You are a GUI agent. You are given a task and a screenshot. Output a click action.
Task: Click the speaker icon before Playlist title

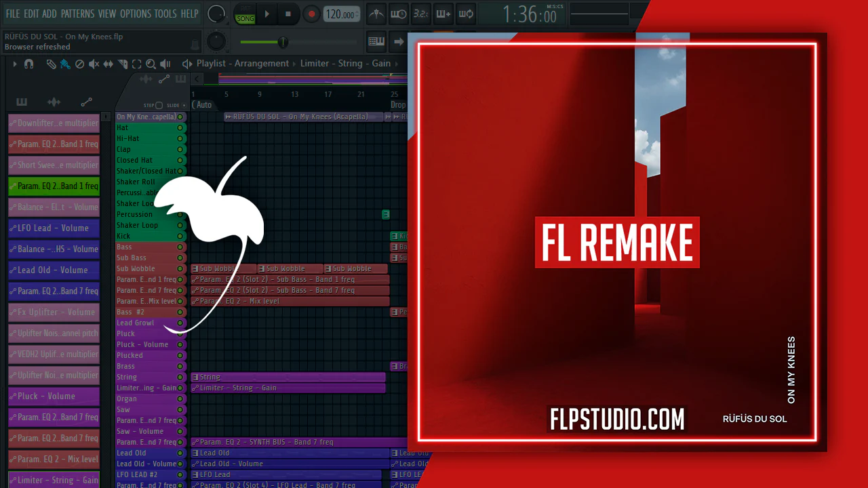(187, 64)
